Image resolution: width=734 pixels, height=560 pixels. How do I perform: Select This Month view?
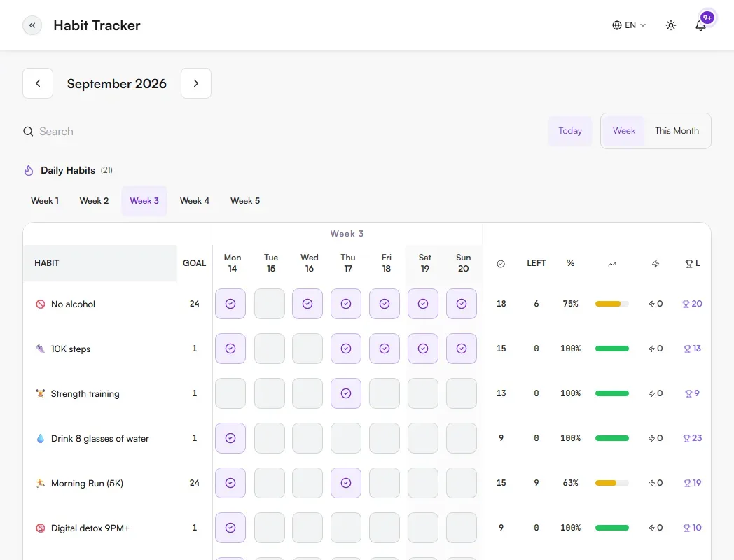[x=677, y=131]
